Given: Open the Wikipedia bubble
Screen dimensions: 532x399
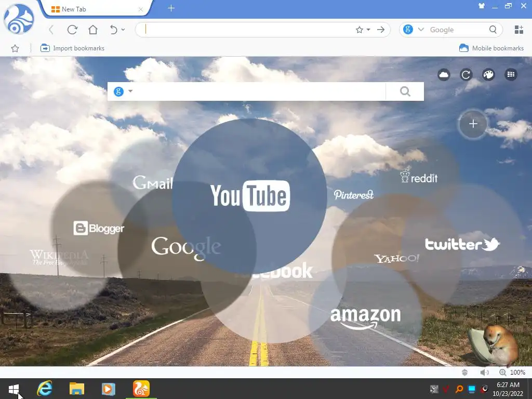Looking at the screenshot, I should [59, 258].
